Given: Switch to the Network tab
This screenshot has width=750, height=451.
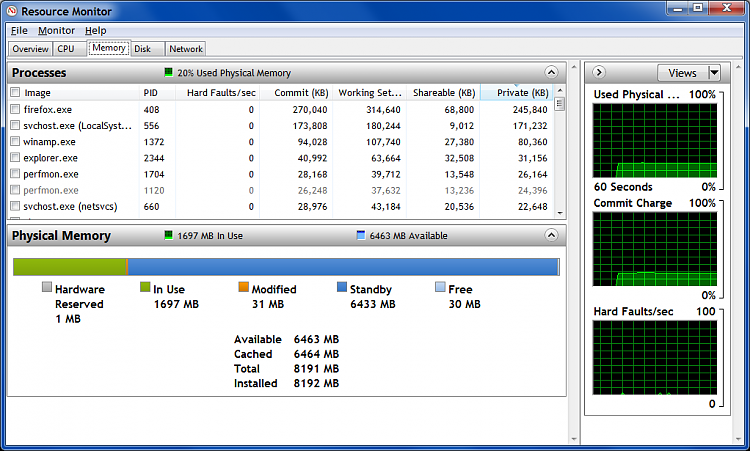Looking at the screenshot, I should (186, 49).
